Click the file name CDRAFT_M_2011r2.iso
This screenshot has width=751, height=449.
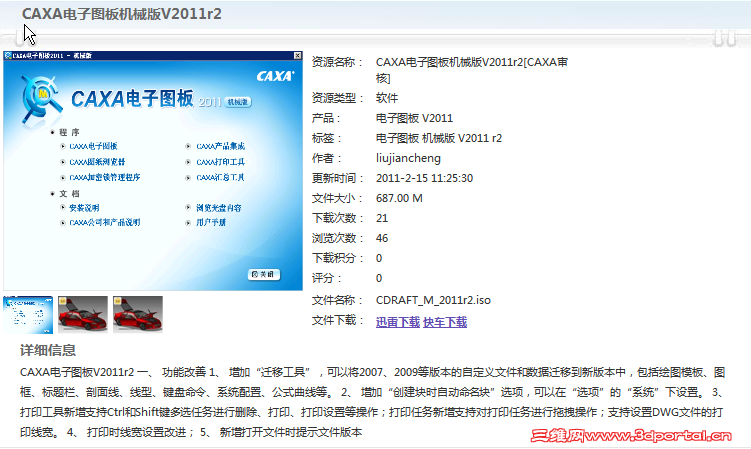tap(433, 300)
